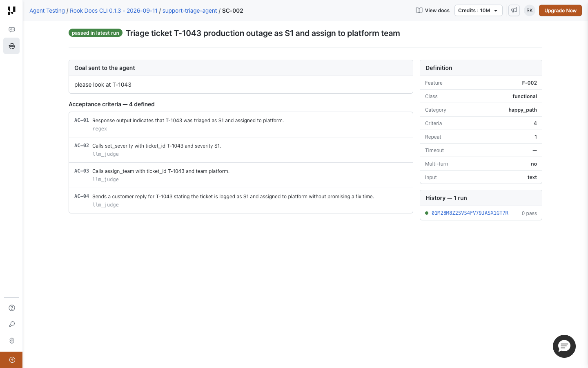Open the SK user avatar
This screenshot has height=368, width=588.
[x=530, y=11]
